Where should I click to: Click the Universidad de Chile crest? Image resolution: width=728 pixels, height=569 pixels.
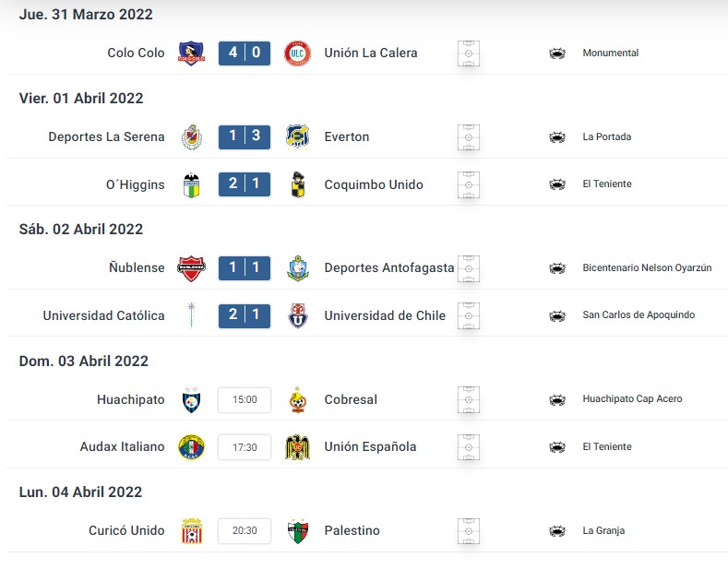pos(298,315)
